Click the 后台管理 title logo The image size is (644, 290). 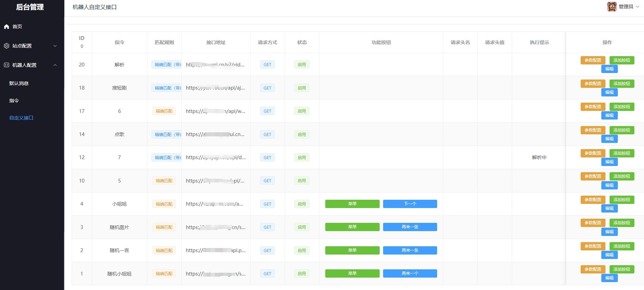[30, 7]
